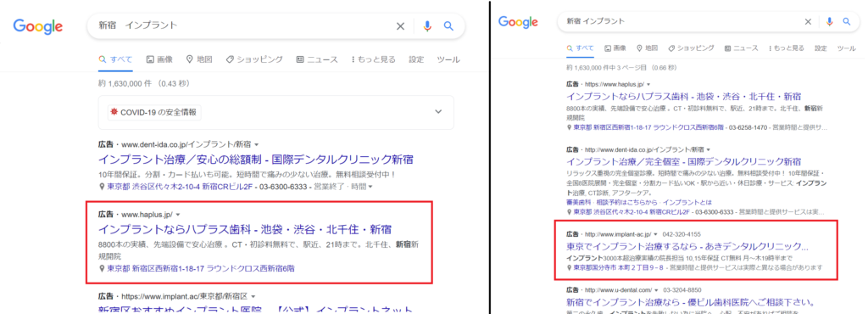This screenshot has height=314, width=868.
Task: Switch to ショッピング tab in right page
Action: click(x=692, y=48)
